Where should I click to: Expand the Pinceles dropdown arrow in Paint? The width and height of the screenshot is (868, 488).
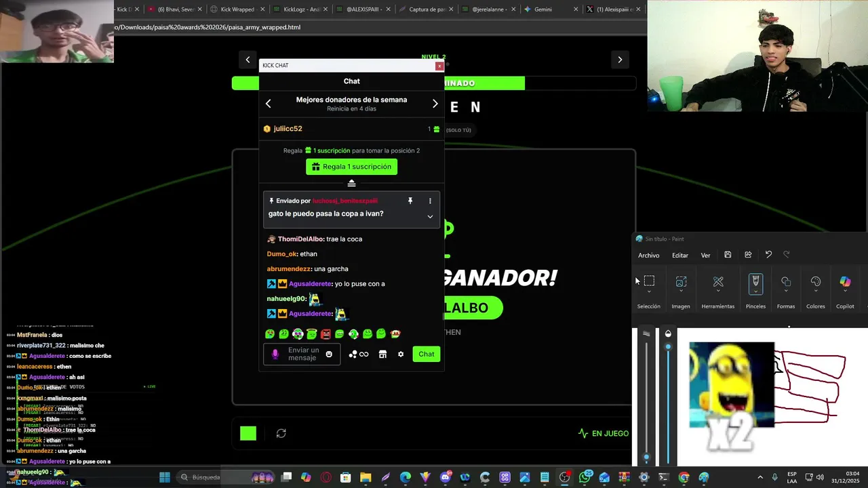coord(755,291)
